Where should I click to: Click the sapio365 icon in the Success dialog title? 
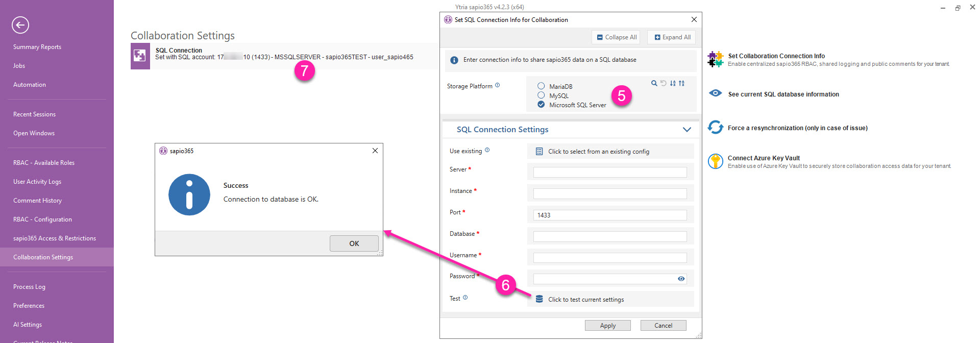(163, 151)
